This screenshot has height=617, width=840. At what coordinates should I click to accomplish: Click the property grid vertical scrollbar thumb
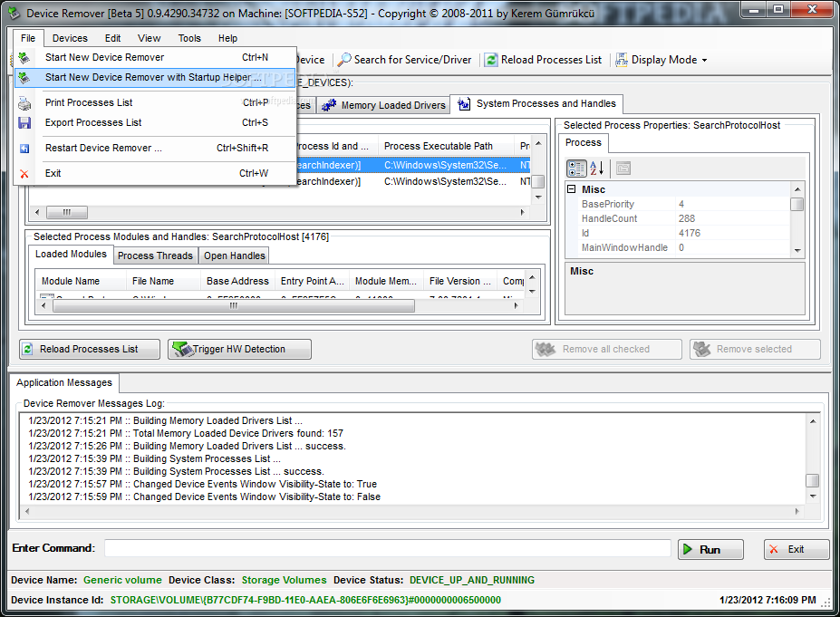(797, 205)
